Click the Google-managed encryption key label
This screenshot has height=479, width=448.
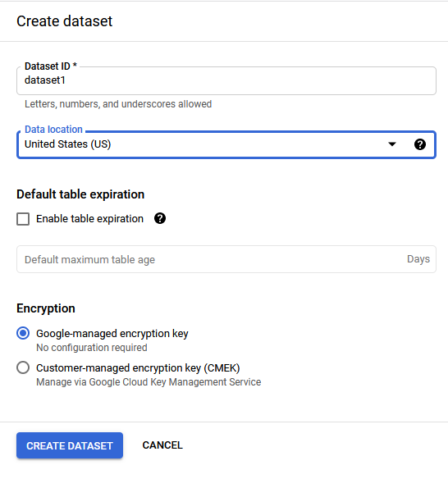click(112, 334)
